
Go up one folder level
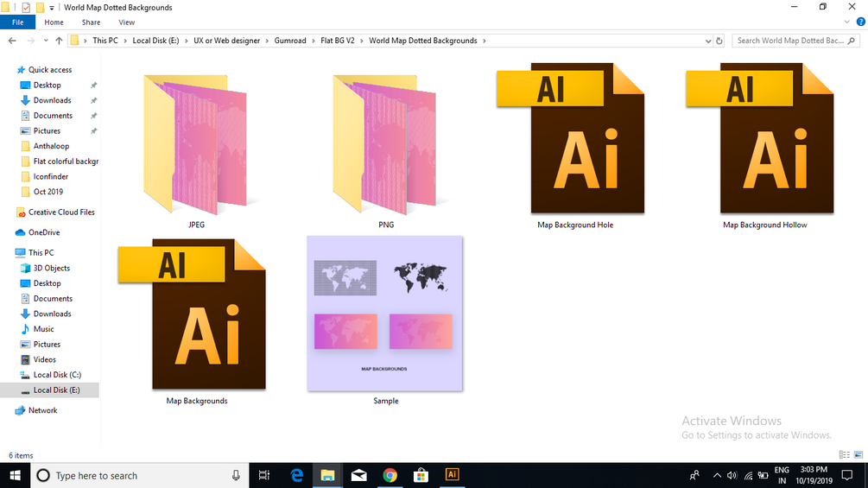[59, 41]
